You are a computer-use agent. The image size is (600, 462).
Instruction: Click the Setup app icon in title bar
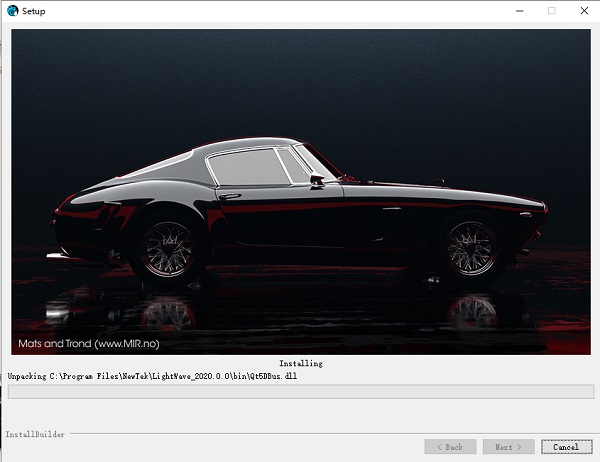(12, 11)
